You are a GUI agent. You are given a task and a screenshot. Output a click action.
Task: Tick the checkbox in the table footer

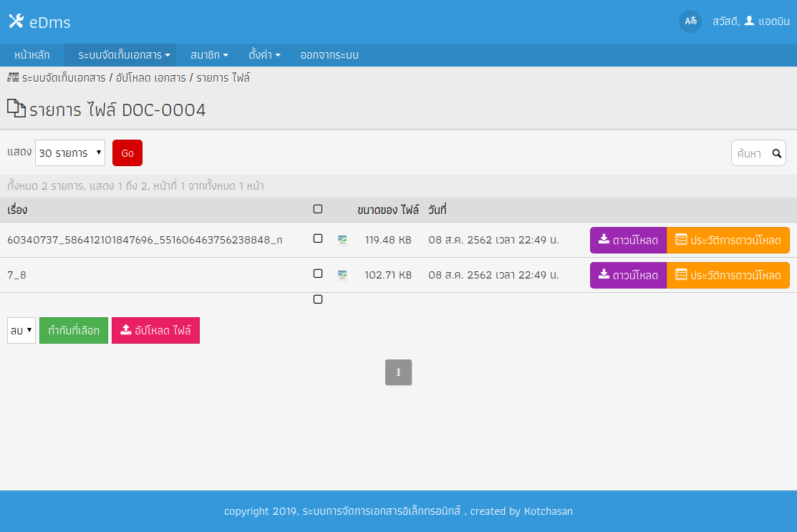click(x=318, y=299)
